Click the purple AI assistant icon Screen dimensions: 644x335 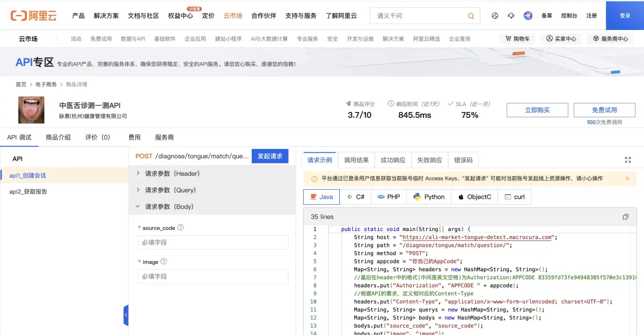(528, 16)
